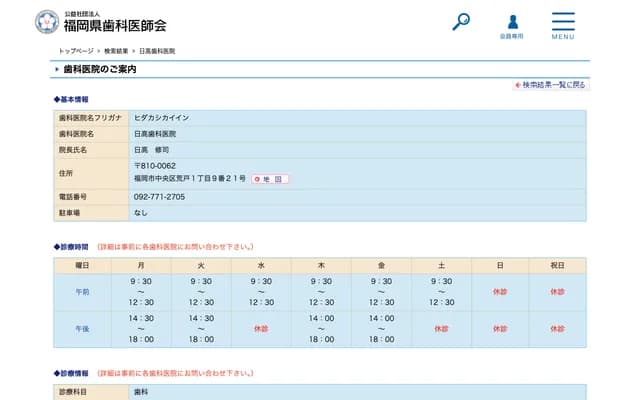Click the 駐車場 label cell

point(91,213)
